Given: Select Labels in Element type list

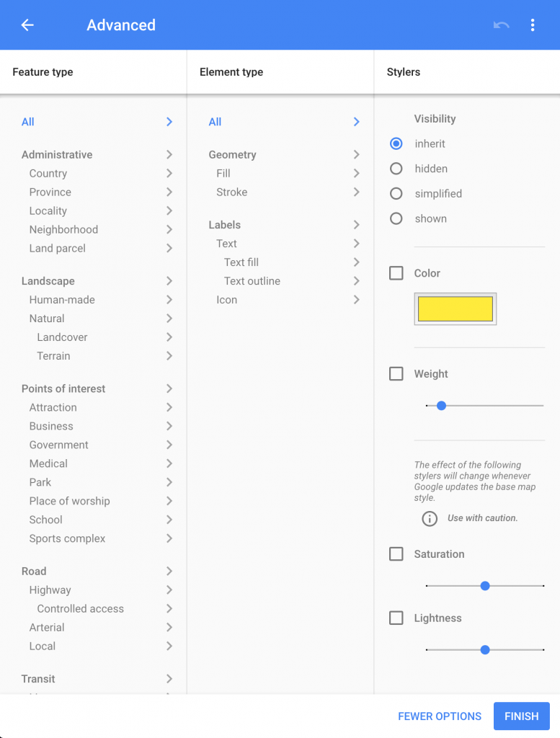Looking at the screenshot, I should [224, 225].
